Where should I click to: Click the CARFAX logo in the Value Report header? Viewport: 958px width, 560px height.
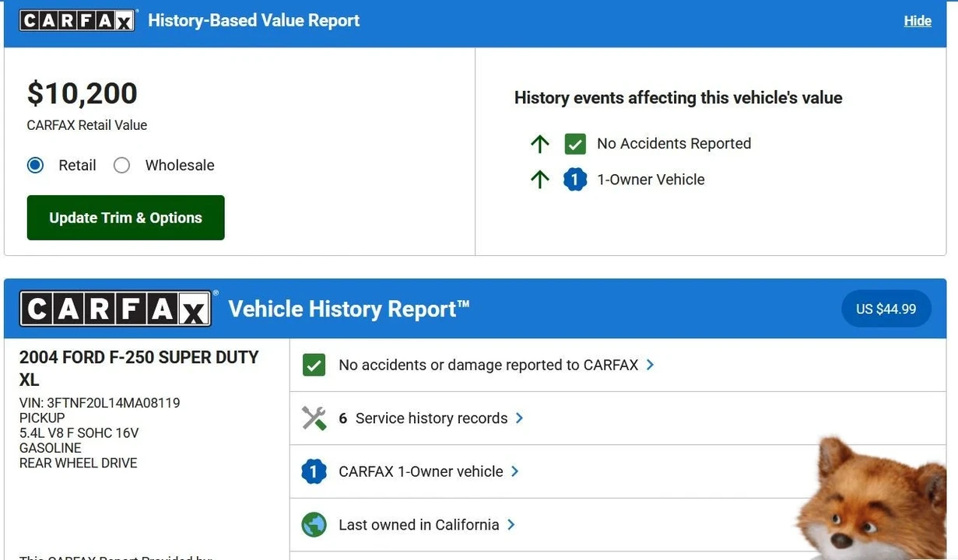pyautogui.click(x=78, y=20)
